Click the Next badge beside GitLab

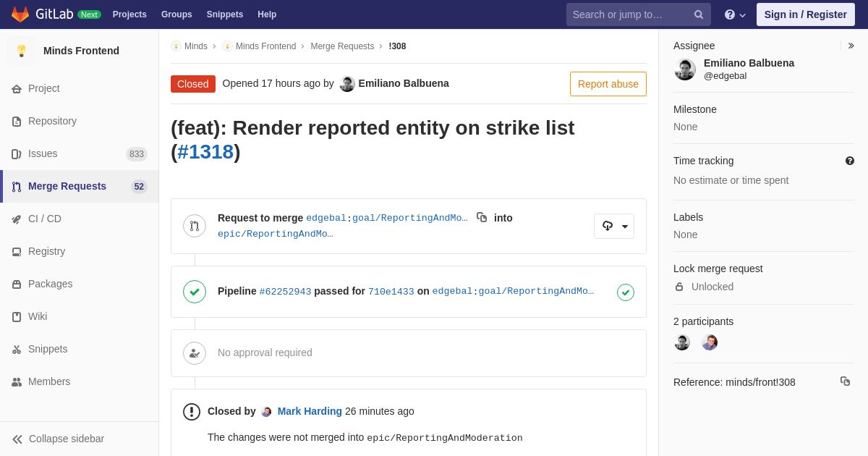click(89, 14)
